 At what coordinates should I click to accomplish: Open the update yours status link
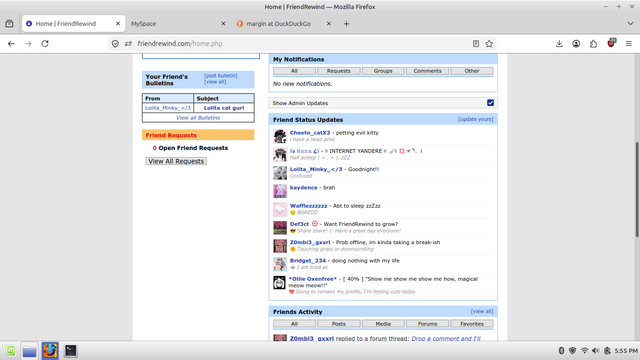coord(476,119)
